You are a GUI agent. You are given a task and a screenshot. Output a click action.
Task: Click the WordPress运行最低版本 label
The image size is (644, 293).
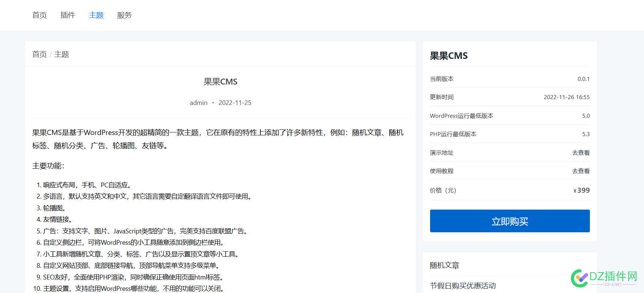tap(462, 116)
